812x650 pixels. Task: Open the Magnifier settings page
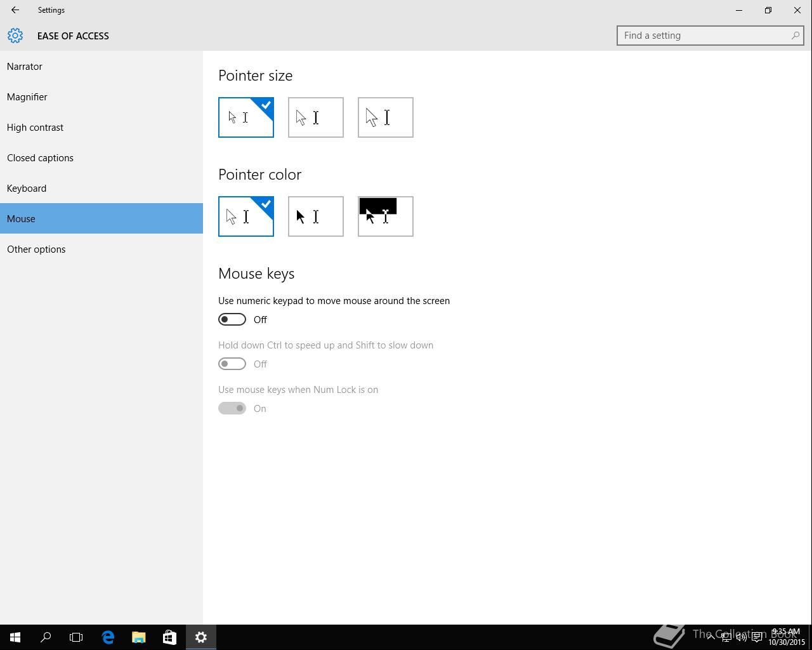(x=101, y=96)
